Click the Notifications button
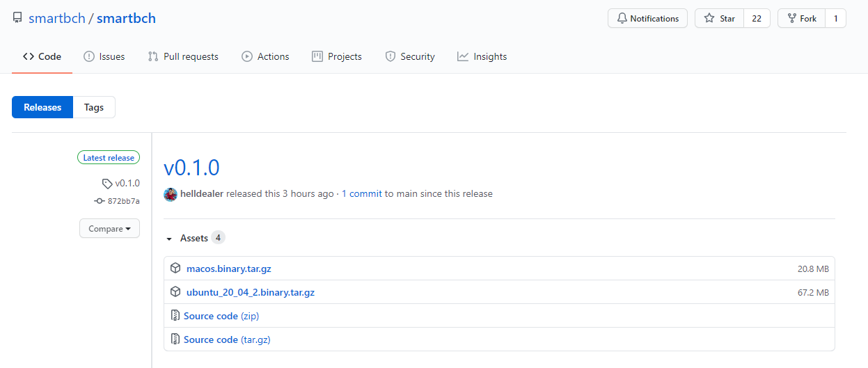The image size is (868, 368). click(x=647, y=19)
